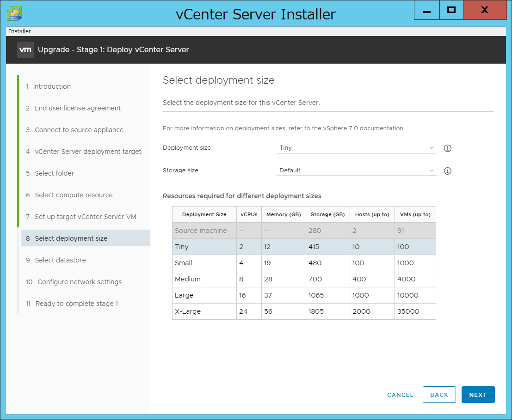Click VMs value 35000 in X-Large row
This screenshot has width=512, height=420.
tap(408, 311)
